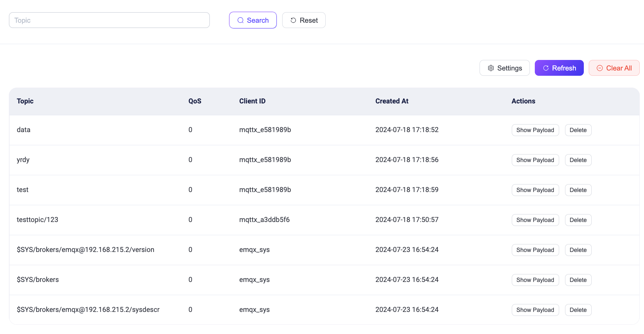The width and height of the screenshot is (644, 334).
Task: Click the gear icon in Settings
Action: point(491,68)
